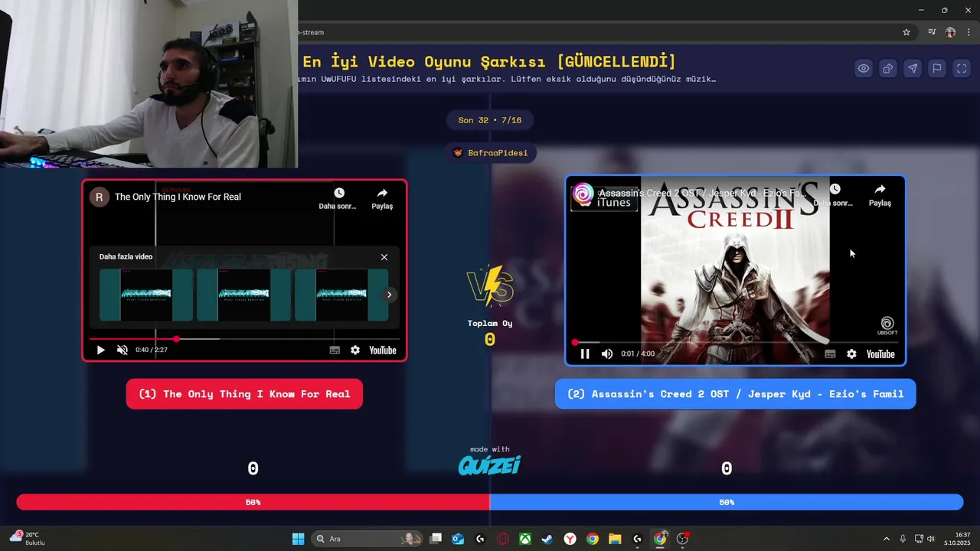Play the left video The Only Thing I Know For Real

pos(100,350)
